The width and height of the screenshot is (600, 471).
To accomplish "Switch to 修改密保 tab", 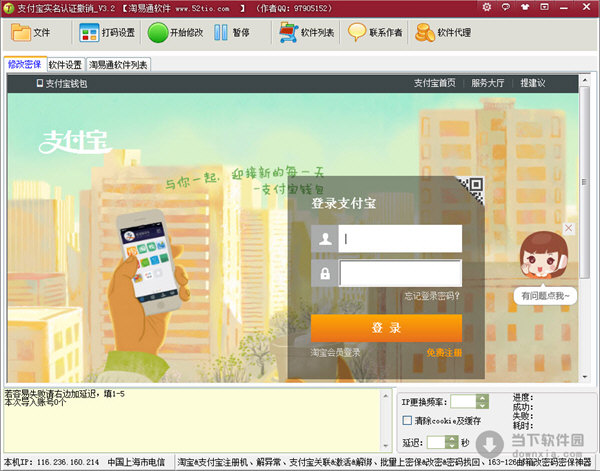I will 25,64.
